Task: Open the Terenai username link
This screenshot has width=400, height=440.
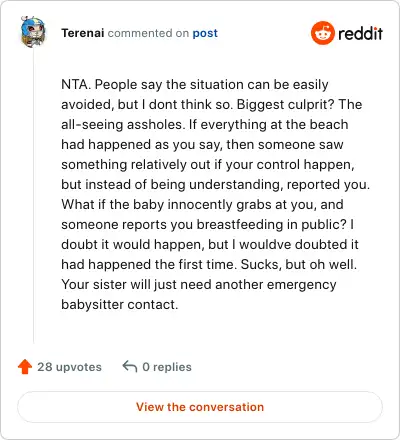Action: [83, 33]
